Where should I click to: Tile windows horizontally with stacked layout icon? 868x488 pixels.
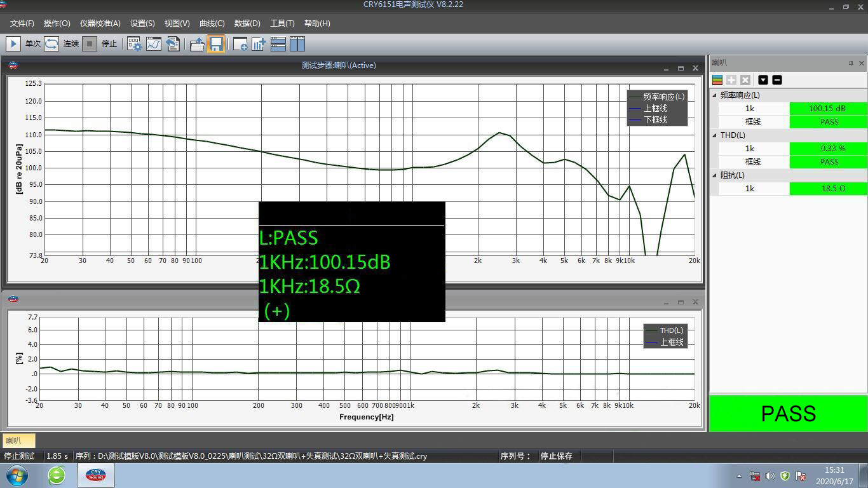click(278, 44)
